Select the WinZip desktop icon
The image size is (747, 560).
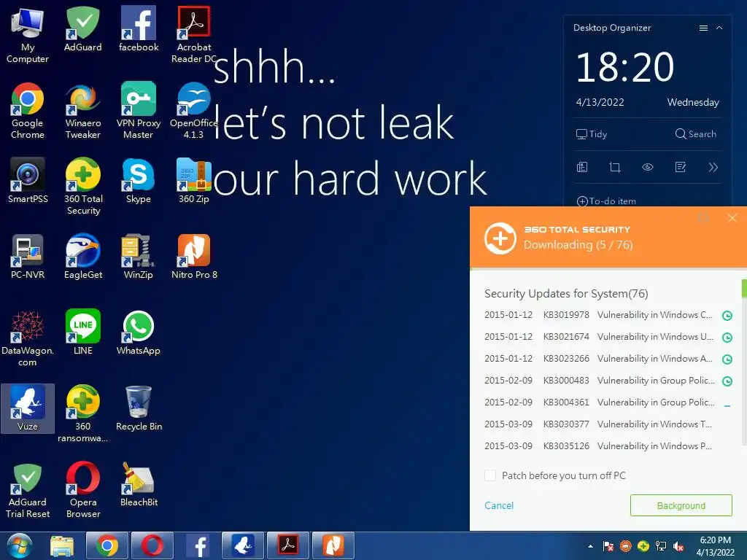138,256
